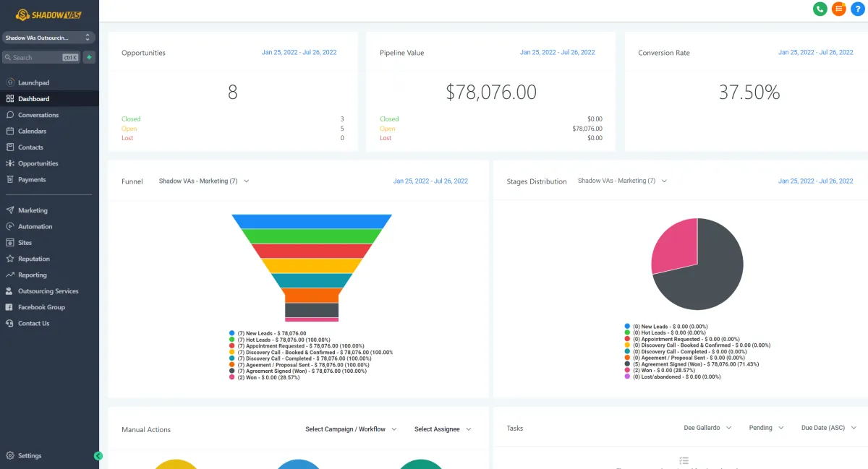Expand the Funnel pipeline dropdown
This screenshot has width=868, height=469.
(x=204, y=181)
